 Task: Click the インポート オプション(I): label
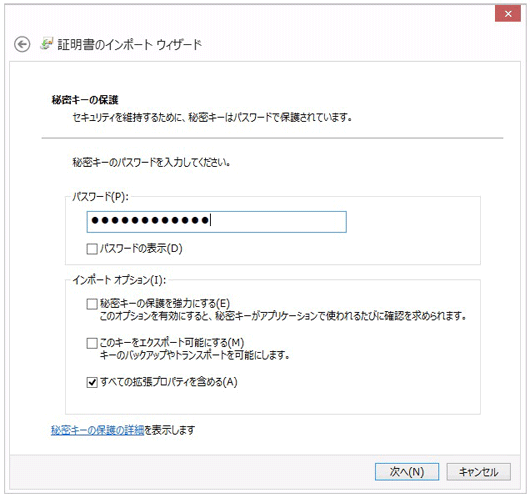click(x=119, y=280)
